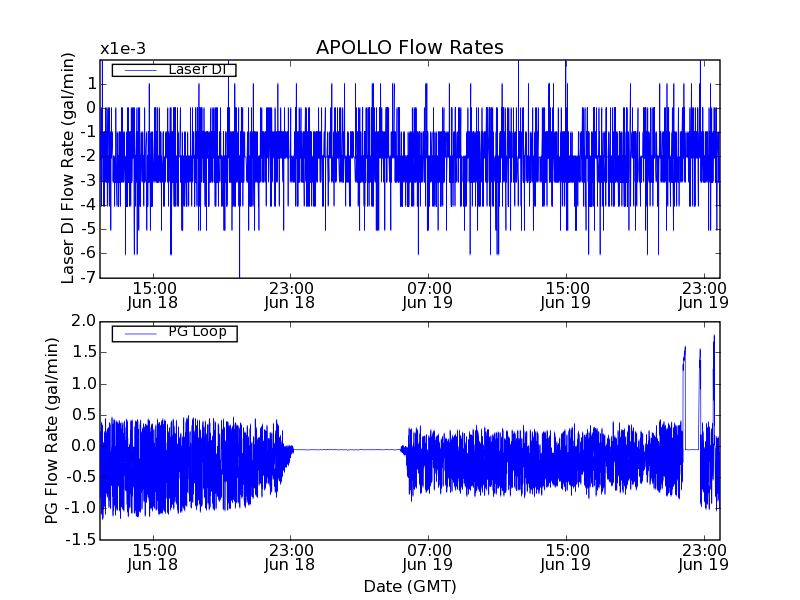Select the "PG Loop" legend entry

174,333
